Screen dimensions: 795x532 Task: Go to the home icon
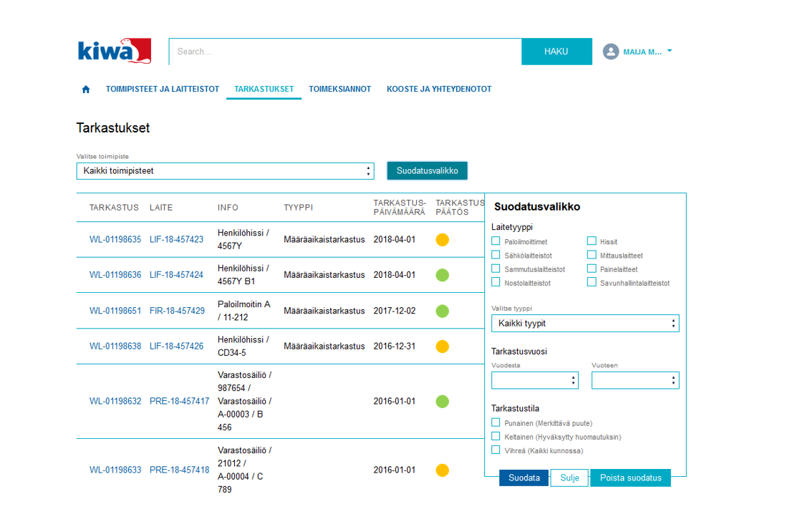tap(86, 90)
